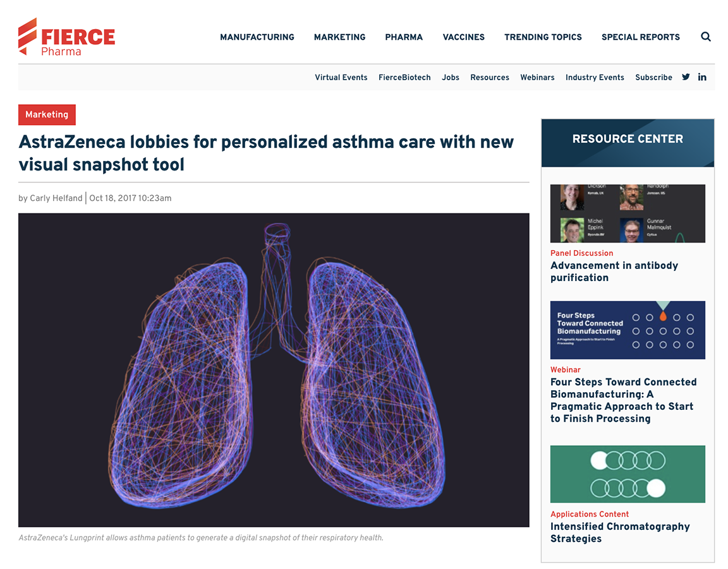Click the Subscribe link
The image size is (728, 569).
(653, 78)
